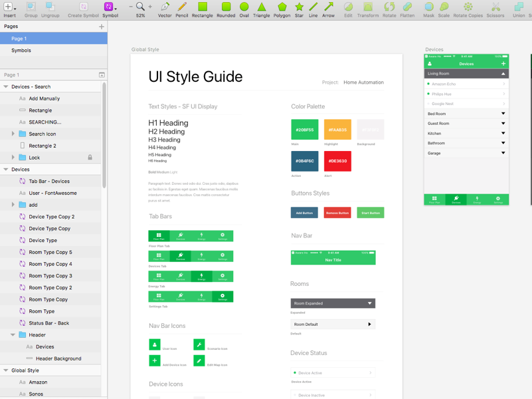The height and width of the screenshot is (399, 532).
Task: Open the Insert tool menu
Action: [x=9, y=7]
